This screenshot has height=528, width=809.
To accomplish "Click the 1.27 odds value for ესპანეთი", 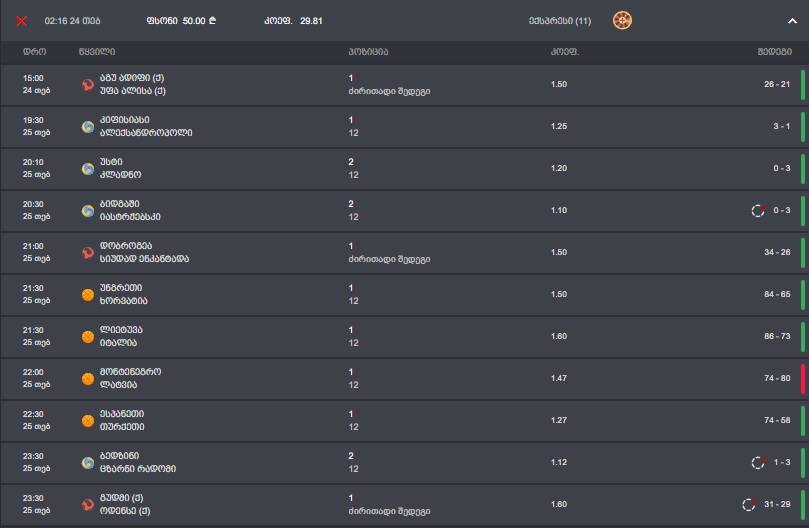I will (x=558, y=421).
